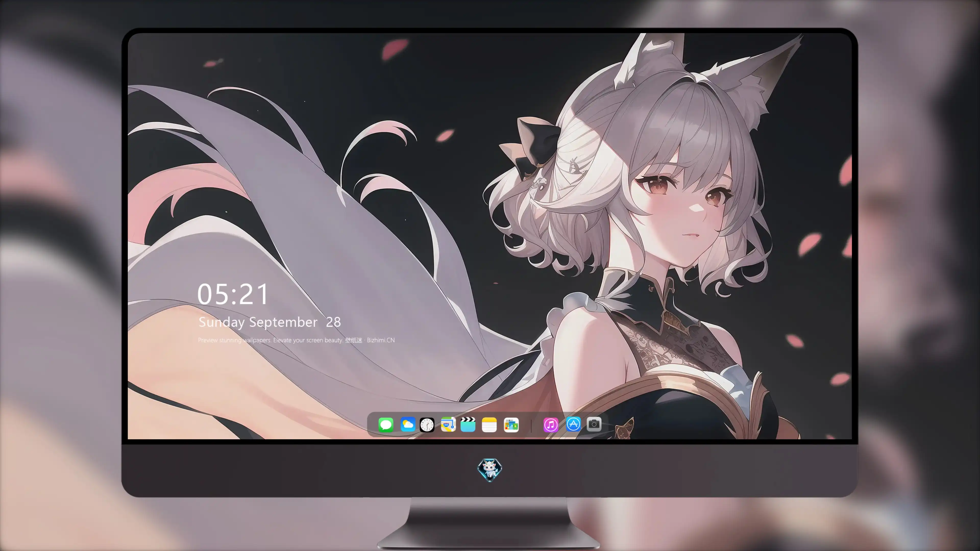Open the blue App Store icon
Screen dimensions: 980x551
click(x=573, y=424)
